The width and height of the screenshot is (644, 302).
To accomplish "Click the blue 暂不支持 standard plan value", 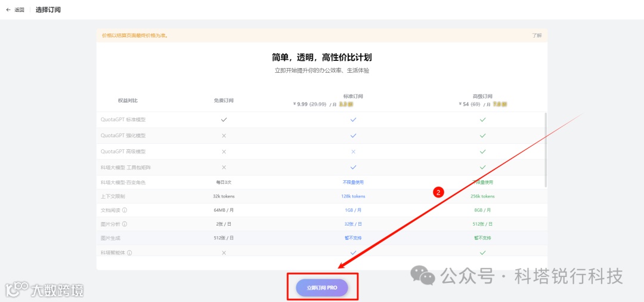I will coord(353,238).
